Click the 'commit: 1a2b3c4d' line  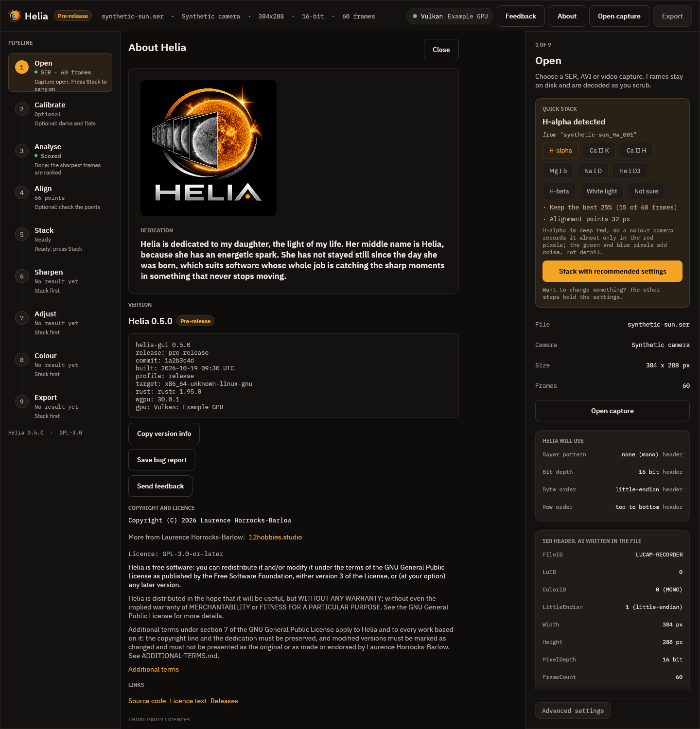point(165,361)
